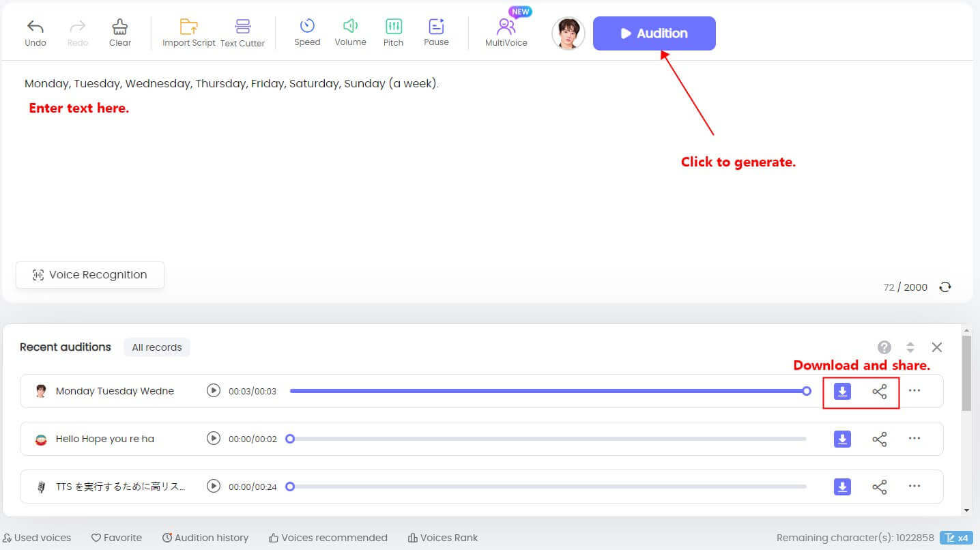Click the Remaining character(s) count text
The height and width of the screenshot is (550, 980).
855,538
